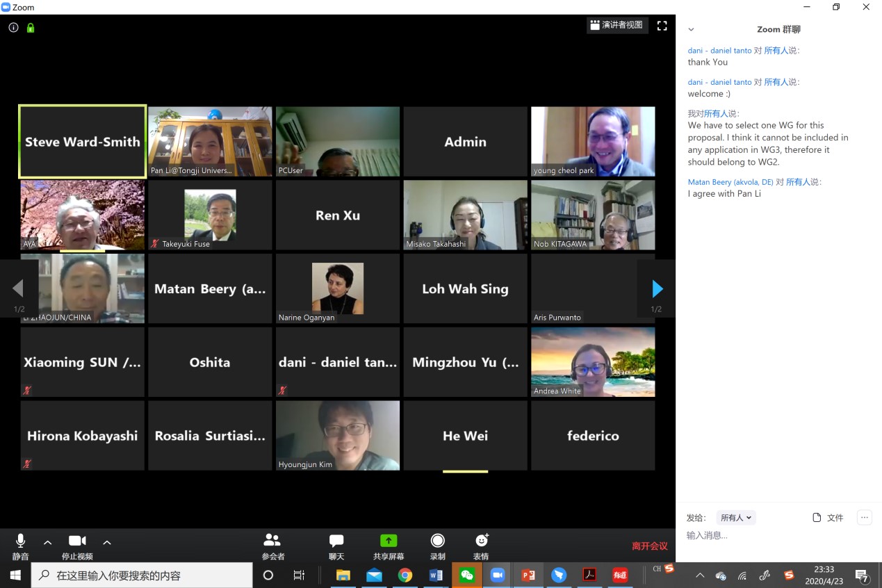Mute the microphone
Viewport: 882px width, 588px height.
pyautogui.click(x=21, y=541)
